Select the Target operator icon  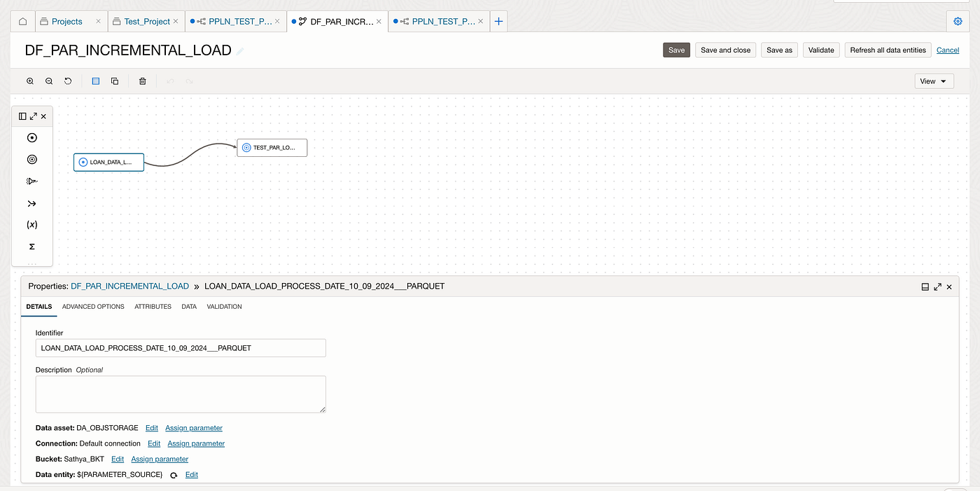click(31, 159)
